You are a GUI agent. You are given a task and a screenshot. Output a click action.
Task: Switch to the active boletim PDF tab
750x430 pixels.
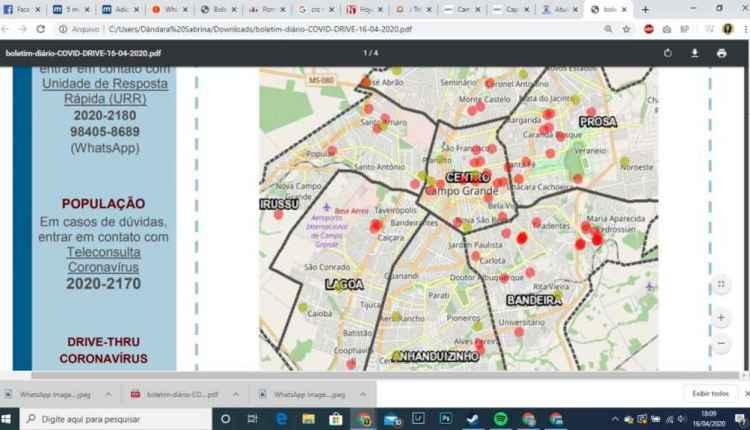click(609, 10)
